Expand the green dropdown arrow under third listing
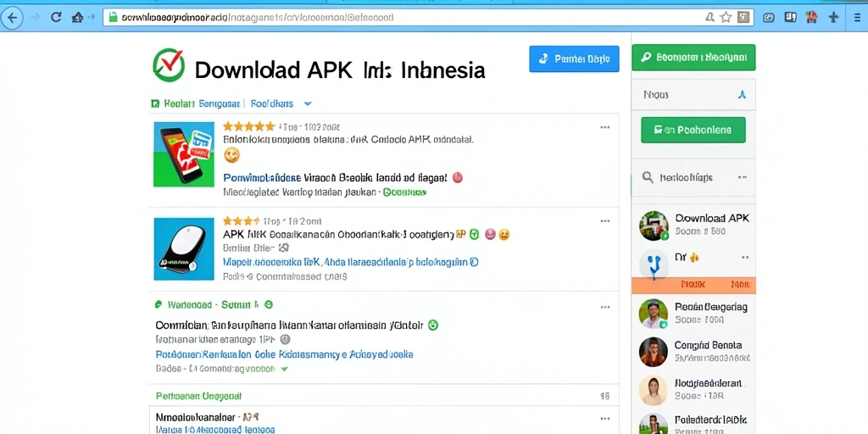The height and width of the screenshot is (434, 868). pyautogui.click(x=285, y=369)
